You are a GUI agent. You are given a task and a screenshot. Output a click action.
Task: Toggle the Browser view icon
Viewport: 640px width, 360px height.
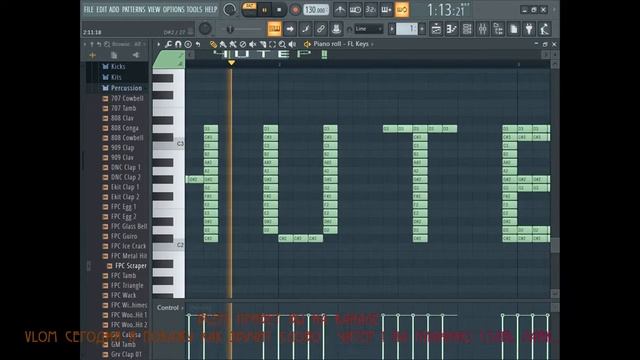pyautogui.click(x=498, y=29)
